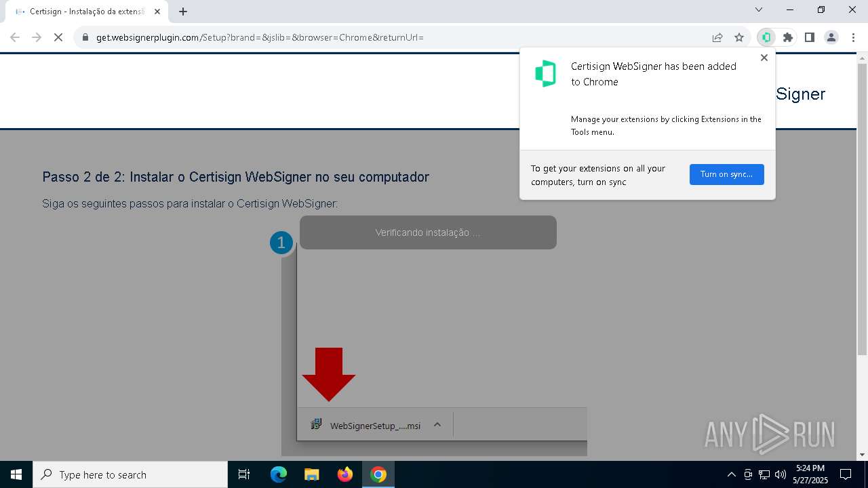Open the volume control icon
Viewport: 868px width, 488px height.
click(x=780, y=474)
